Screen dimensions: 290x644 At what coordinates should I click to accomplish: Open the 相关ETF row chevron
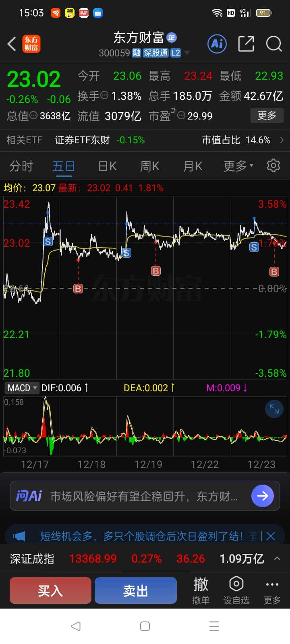coord(282,140)
